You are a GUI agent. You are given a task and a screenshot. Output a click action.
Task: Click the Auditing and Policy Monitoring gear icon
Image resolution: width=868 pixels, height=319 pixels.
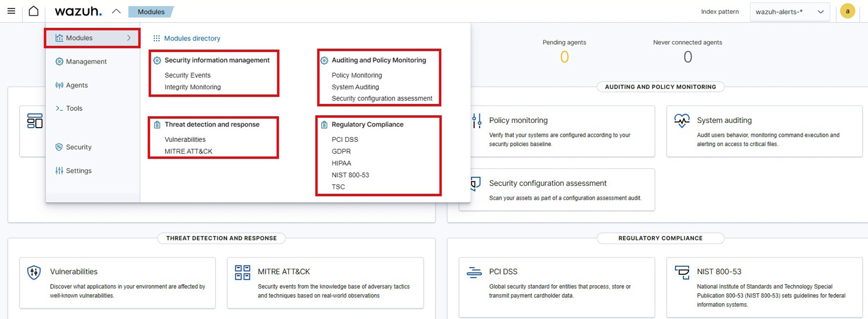click(324, 60)
